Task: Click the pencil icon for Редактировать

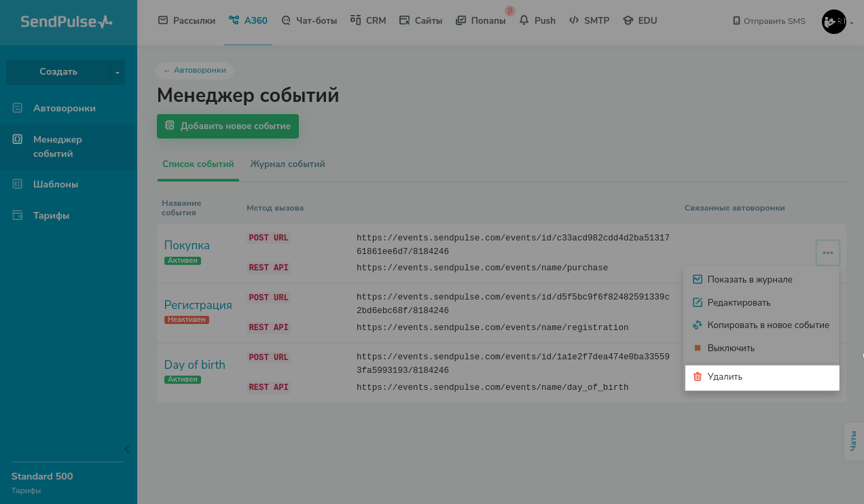Action: pyautogui.click(x=697, y=303)
